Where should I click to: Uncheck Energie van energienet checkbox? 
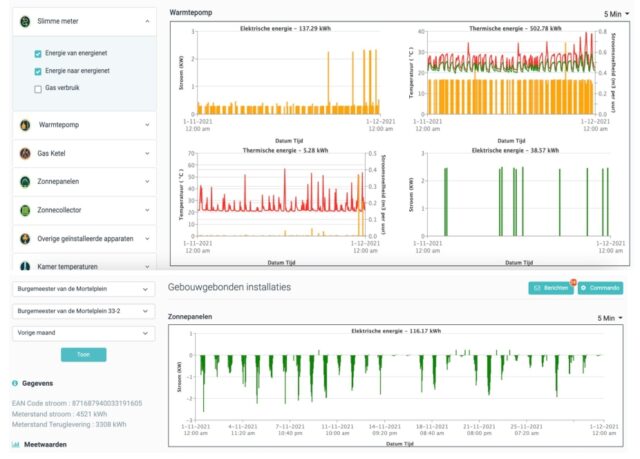[38, 54]
